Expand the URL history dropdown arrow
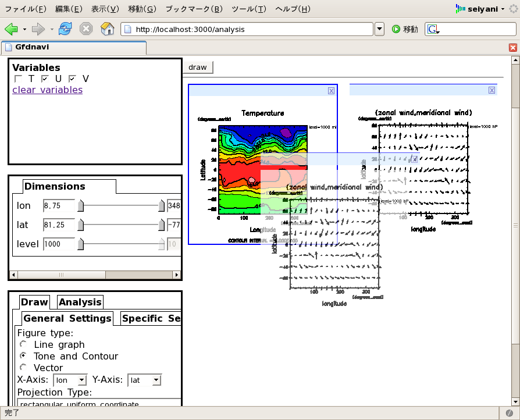The image size is (520, 420). coord(379,29)
